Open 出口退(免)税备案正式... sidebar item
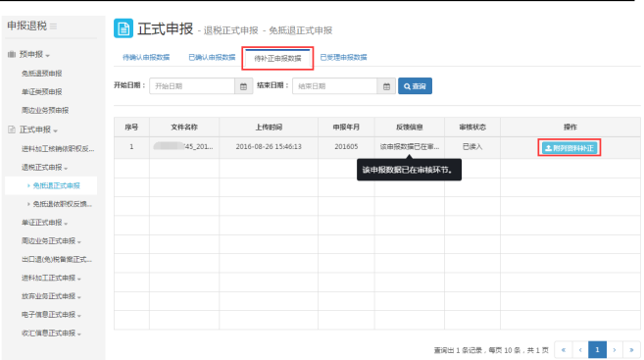The width and height of the screenshot is (644, 360). 57,259
